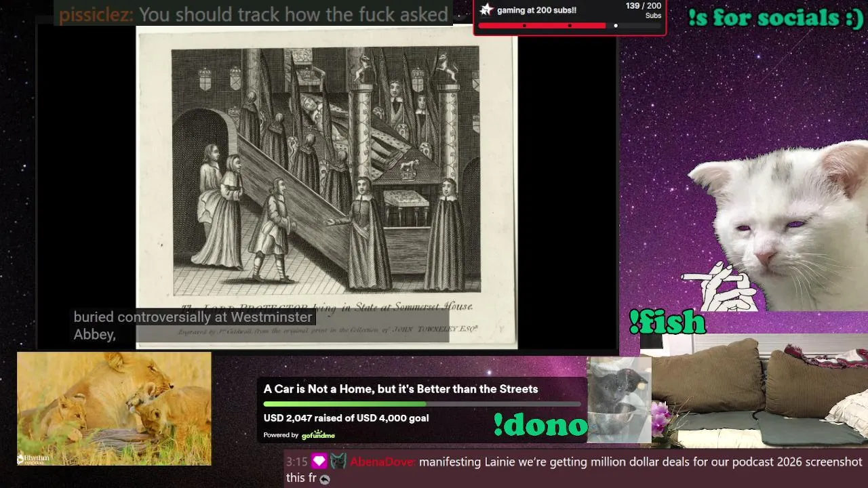This screenshot has width=868, height=488.
Task: Click the '!dono' command text
Action: click(540, 425)
